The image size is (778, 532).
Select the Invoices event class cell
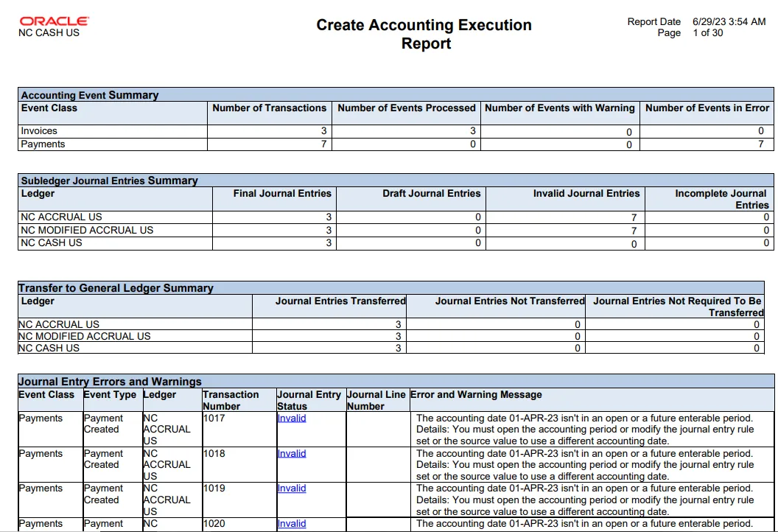tap(39, 131)
